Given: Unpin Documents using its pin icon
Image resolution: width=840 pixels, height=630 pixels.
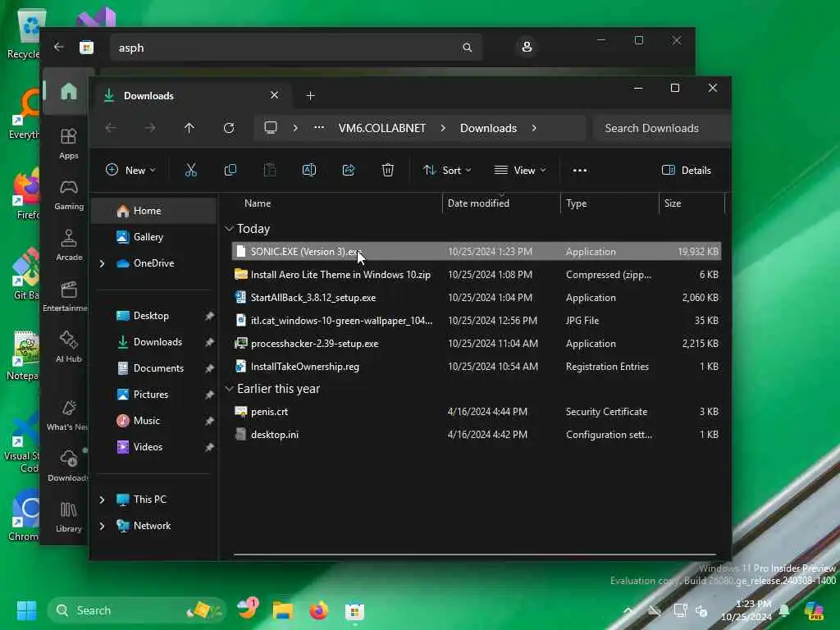Looking at the screenshot, I should (x=209, y=368).
